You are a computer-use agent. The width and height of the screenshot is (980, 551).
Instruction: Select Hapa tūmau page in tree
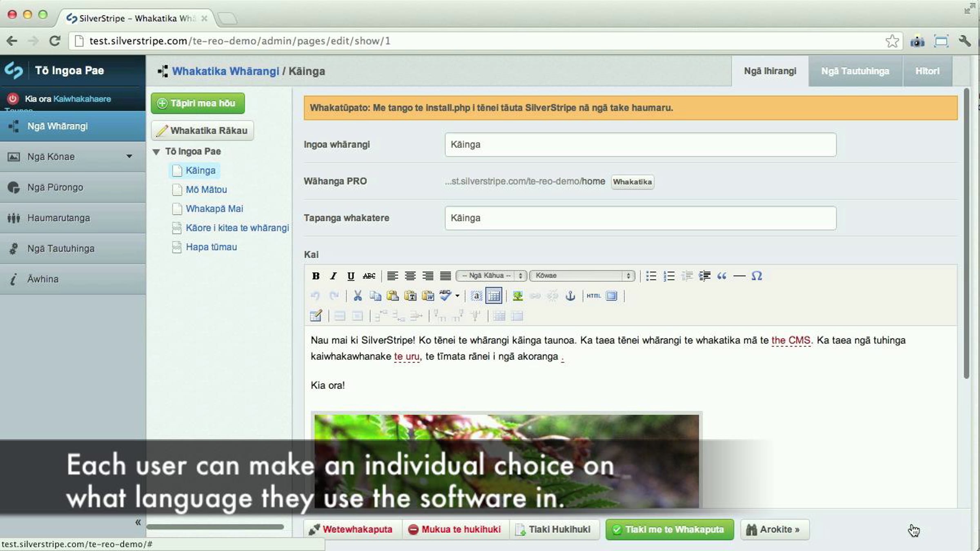[x=211, y=247]
